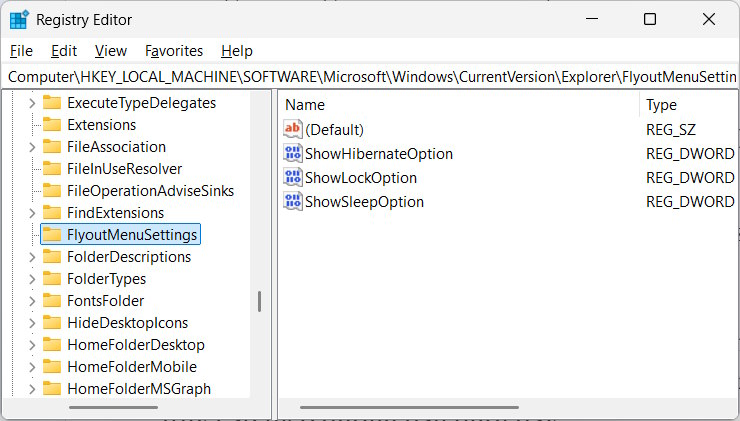Screen dimensions: 740x421
Task: Click the ShowHibernateOption DWORD icon
Action: 293,153
